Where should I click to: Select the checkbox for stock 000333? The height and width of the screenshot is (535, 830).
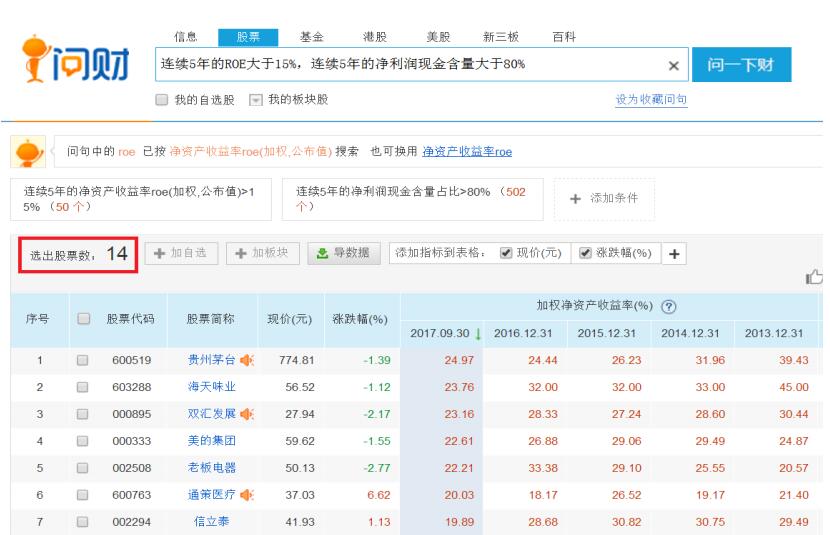point(82,441)
